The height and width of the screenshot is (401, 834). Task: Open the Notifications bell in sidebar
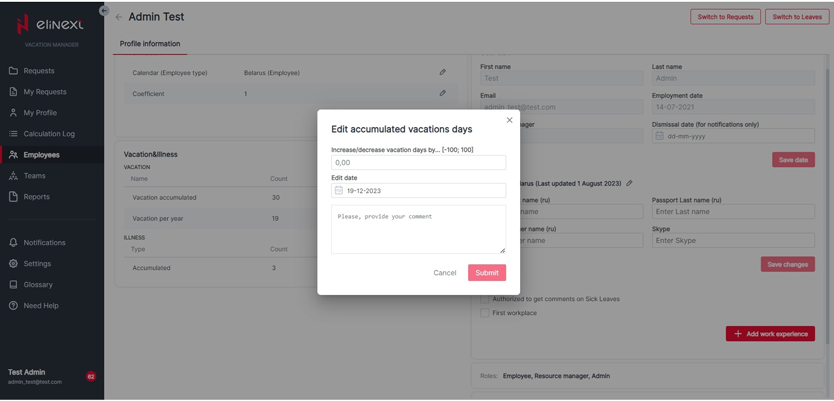14,242
